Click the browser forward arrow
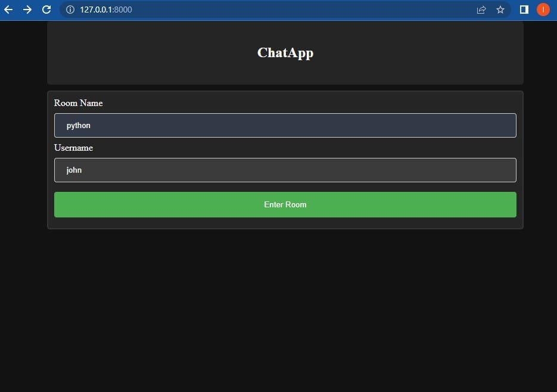 pos(27,10)
